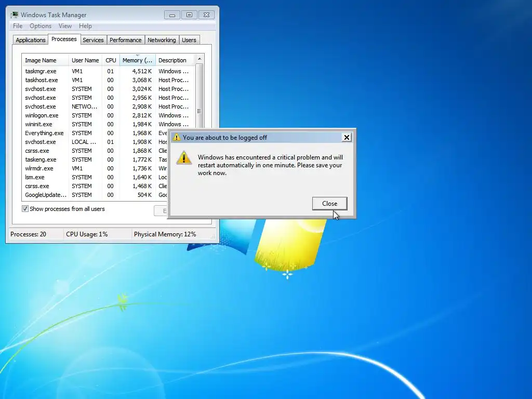Screen dimensions: 532x399
Task: Select the Processes tab
Action: tap(64, 39)
